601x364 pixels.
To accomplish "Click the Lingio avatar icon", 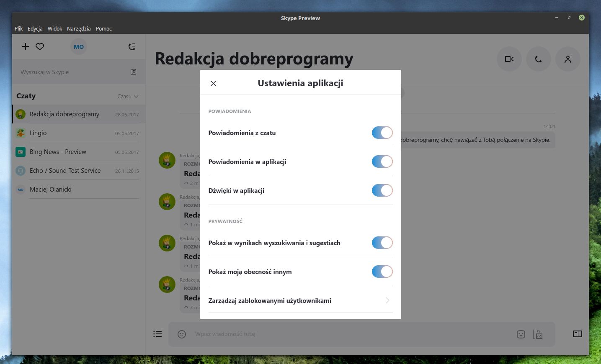I will (21, 133).
